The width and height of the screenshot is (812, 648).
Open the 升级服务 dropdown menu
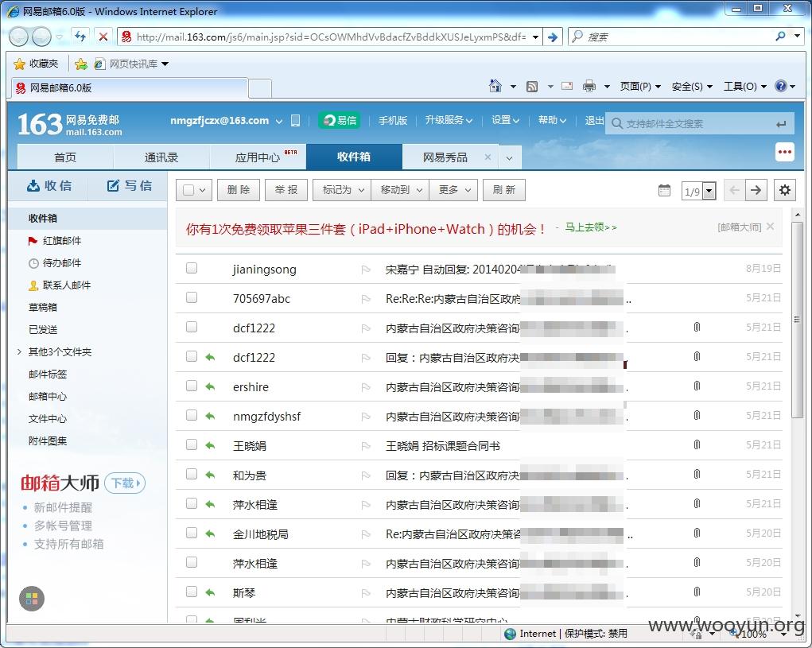pos(449,120)
